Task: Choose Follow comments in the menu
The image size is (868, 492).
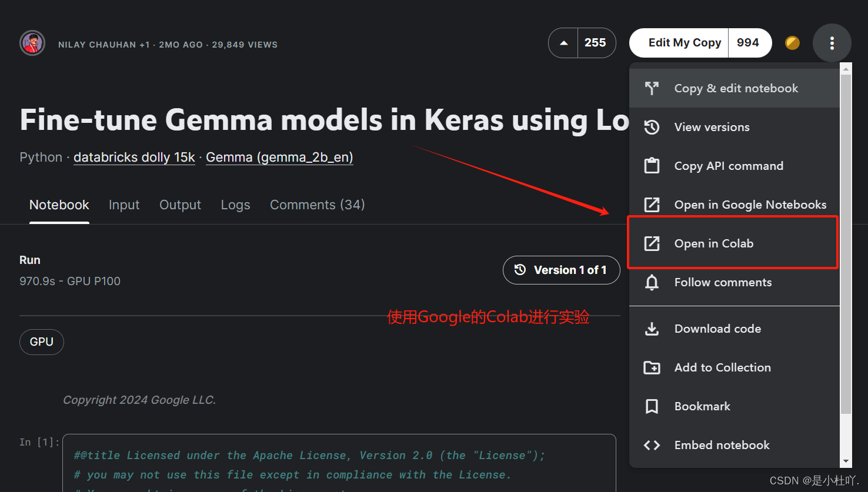Action: [x=735, y=282]
